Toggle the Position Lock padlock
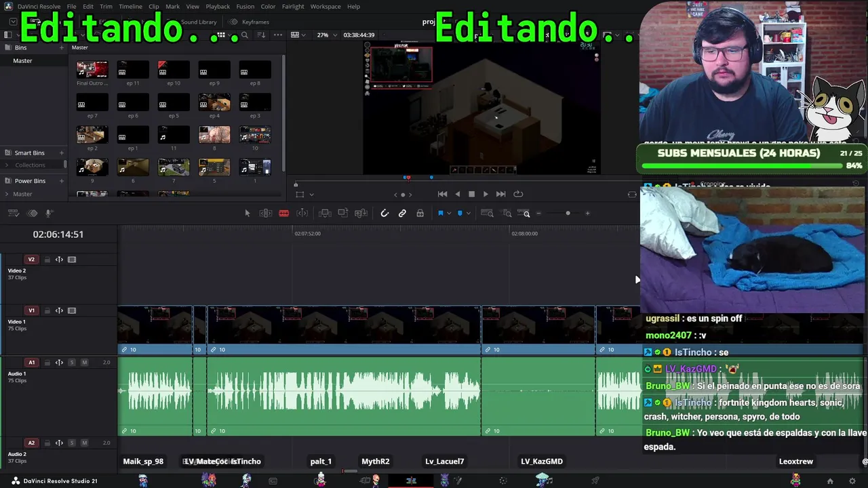This screenshot has width=868, height=488. tap(420, 213)
